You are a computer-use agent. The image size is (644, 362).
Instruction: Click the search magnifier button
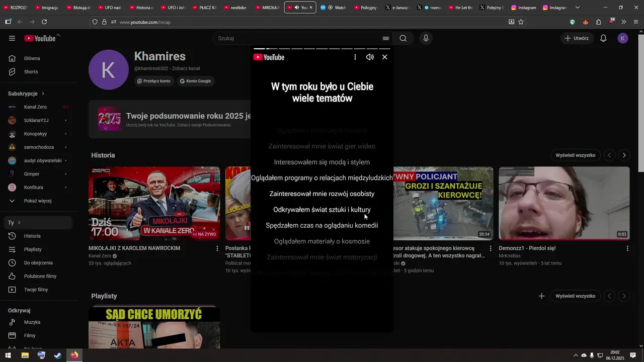pyautogui.click(x=403, y=38)
